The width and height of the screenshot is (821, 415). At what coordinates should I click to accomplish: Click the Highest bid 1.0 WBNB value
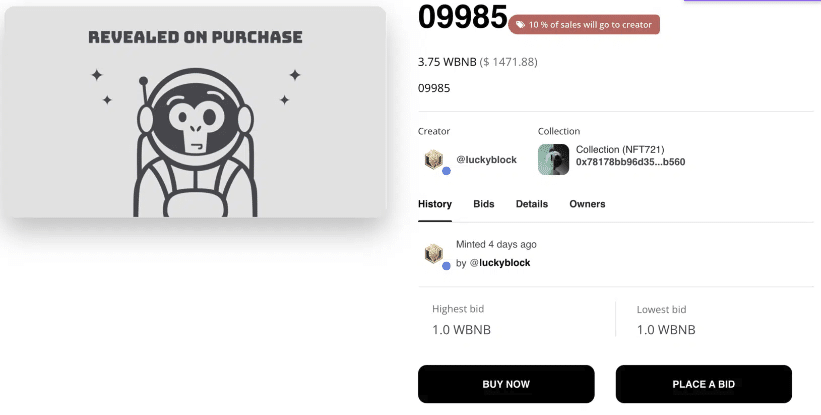click(x=461, y=330)
